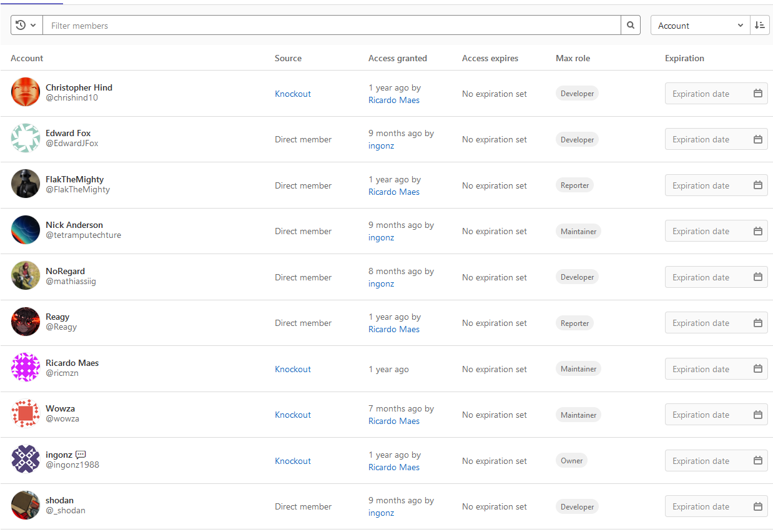This screenshot has height=532, width=773.
Task: Click Reporter role badge for FlakTheMighty
Action: (574, 185)
